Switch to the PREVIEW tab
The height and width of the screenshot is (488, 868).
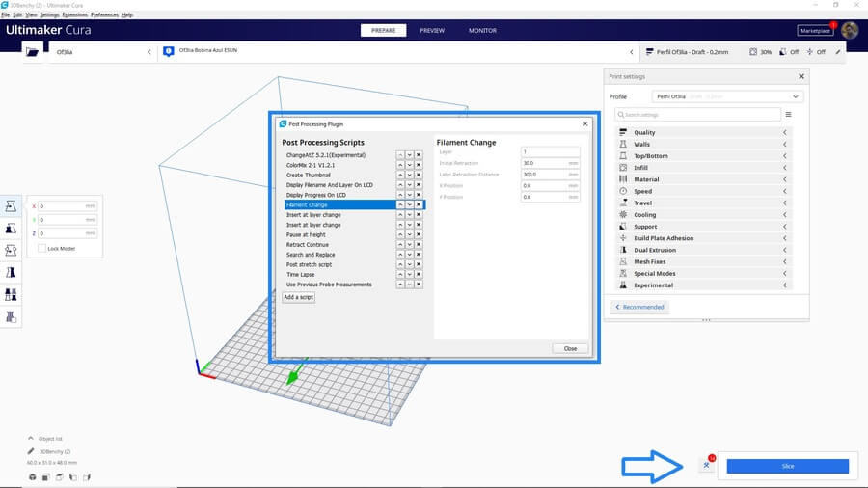point(432,31)
